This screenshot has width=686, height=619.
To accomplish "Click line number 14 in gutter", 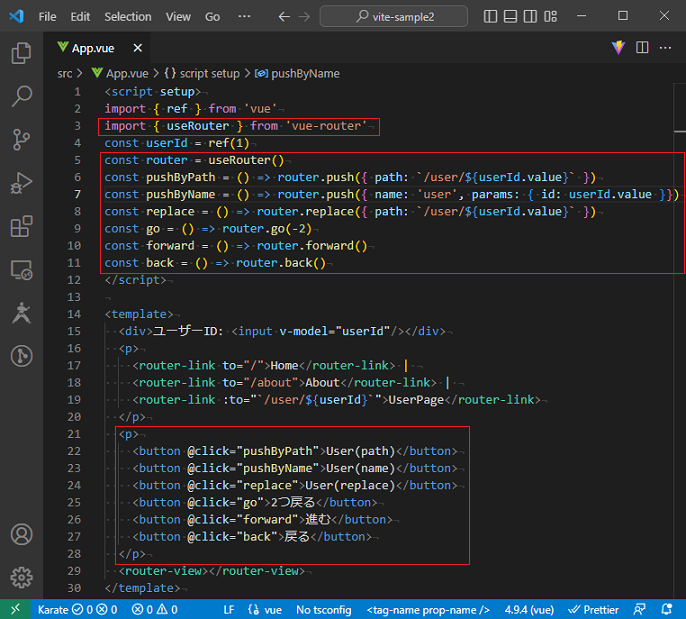I will (74, 314).
